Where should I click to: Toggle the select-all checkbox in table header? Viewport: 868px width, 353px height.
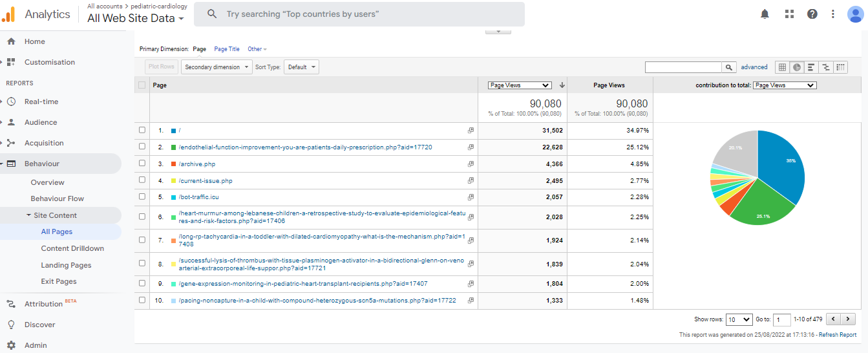pyautogui.click(x=142, y=85)
